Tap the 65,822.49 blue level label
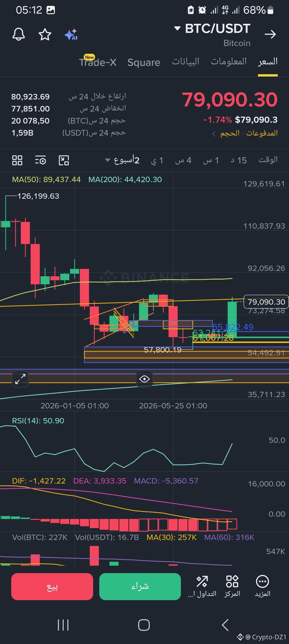 [x=233, y=327]
